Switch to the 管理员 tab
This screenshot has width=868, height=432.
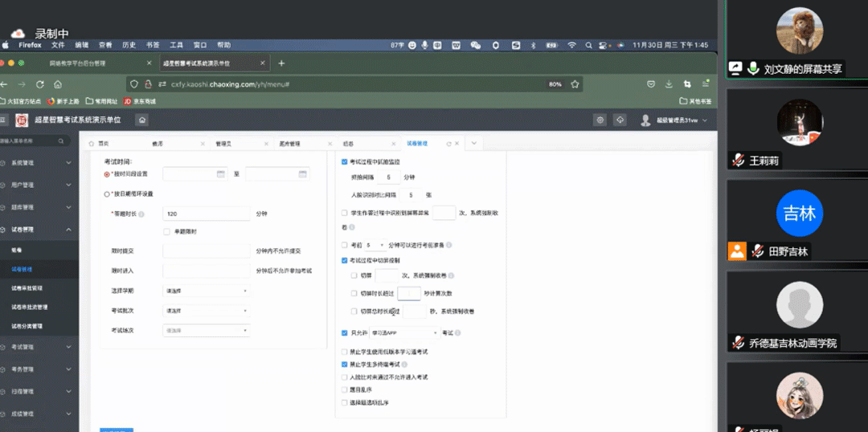tap(223, 143)
